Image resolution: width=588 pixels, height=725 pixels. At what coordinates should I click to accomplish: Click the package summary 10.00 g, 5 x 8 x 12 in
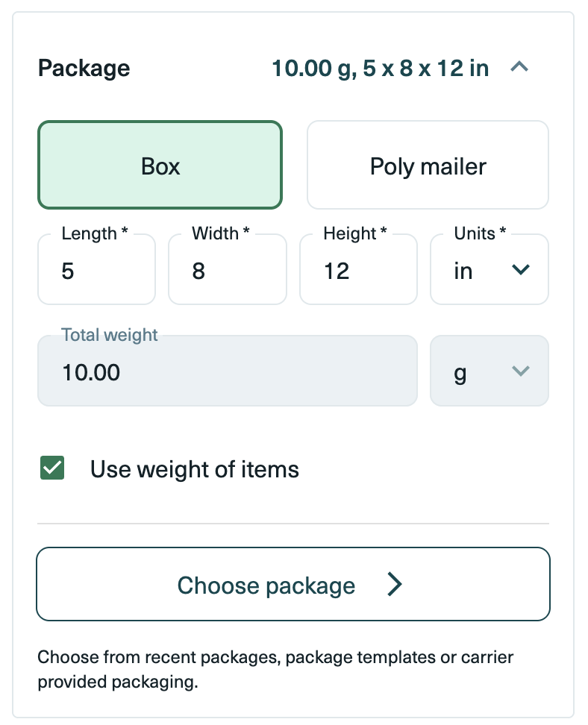(381, 69)
